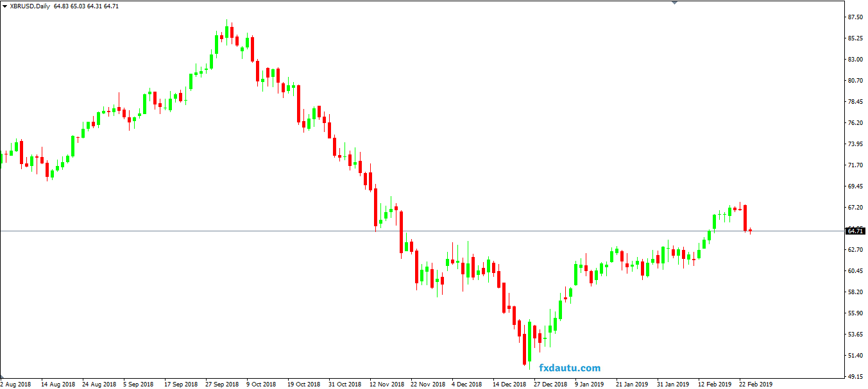Click the 14 Aug 2018 date label
The width and height of the screenshot is (868, 389).
(58, 385)
